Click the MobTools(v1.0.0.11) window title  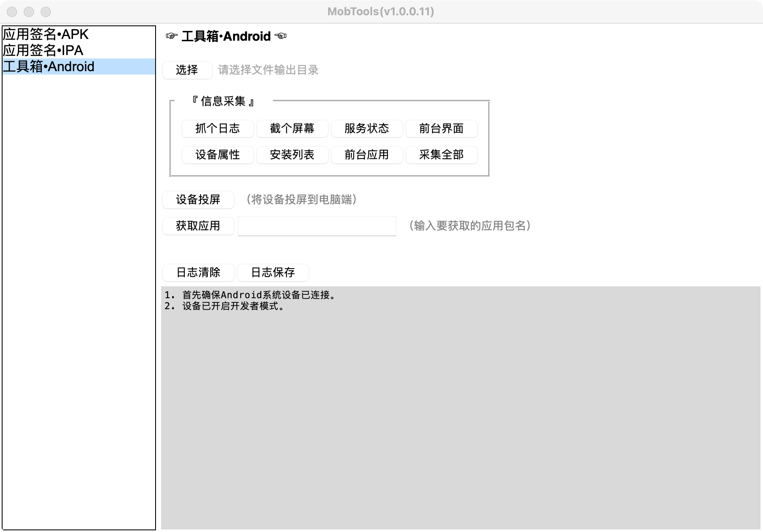381,11
